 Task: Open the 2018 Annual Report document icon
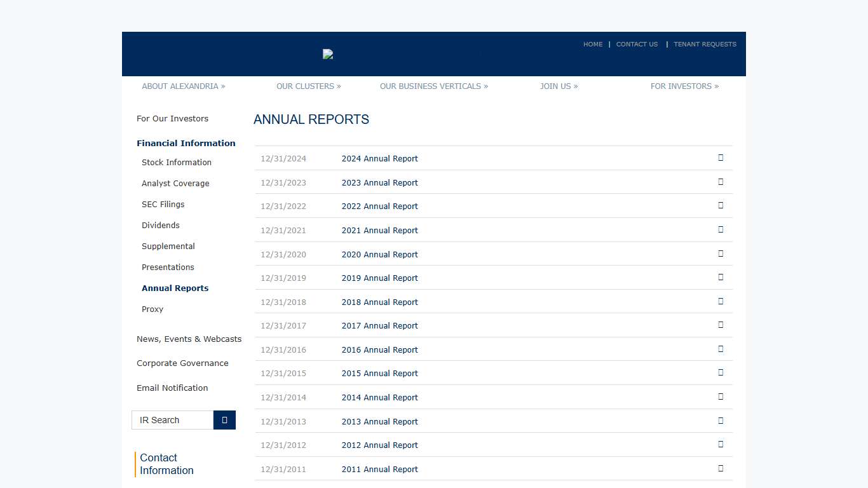(x=721, y=301)
